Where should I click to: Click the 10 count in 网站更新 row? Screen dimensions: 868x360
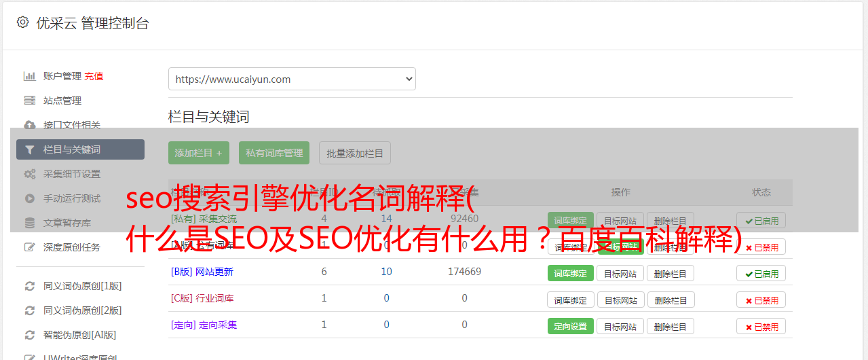pos(387,272)
